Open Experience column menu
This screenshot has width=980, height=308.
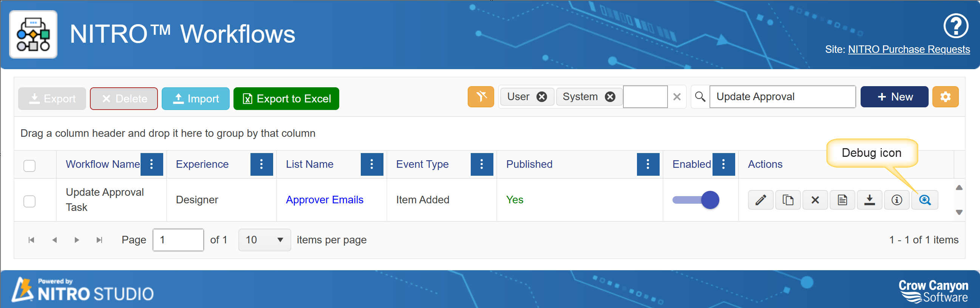tap(262, 164)
